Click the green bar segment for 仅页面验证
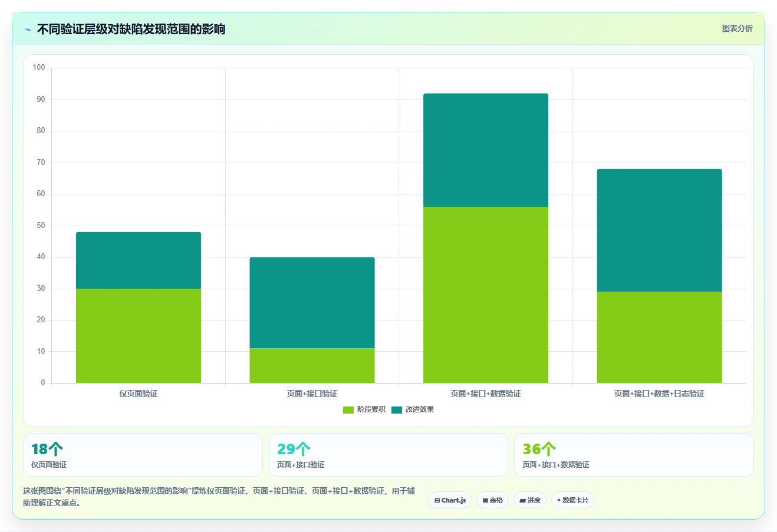The image size is (777, 532). tap(139, 336)
